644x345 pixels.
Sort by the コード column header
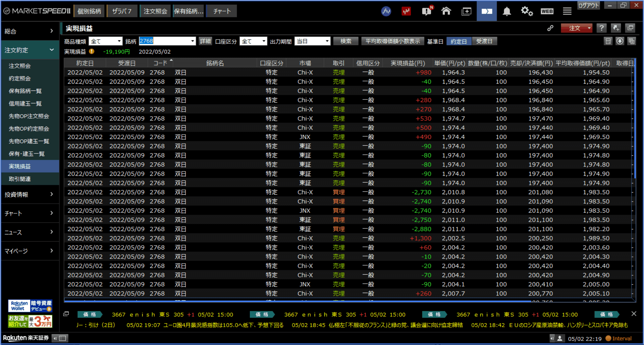[x=160, y=63]
